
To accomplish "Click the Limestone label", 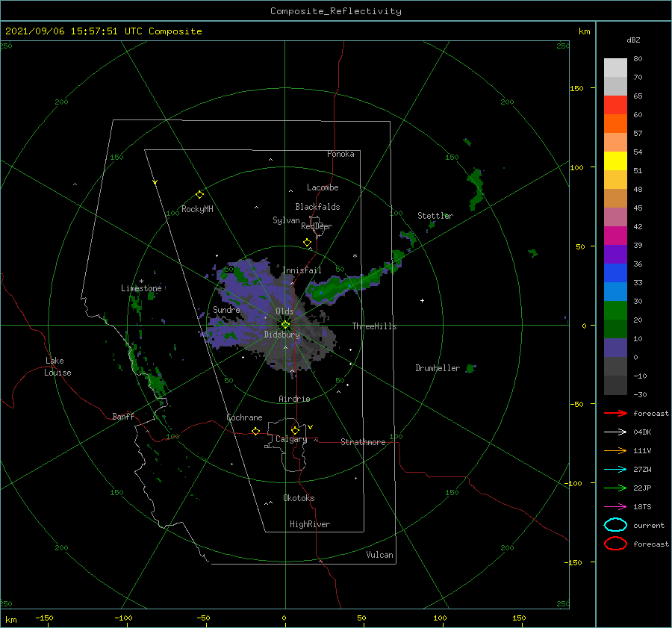I will [141, 288].
